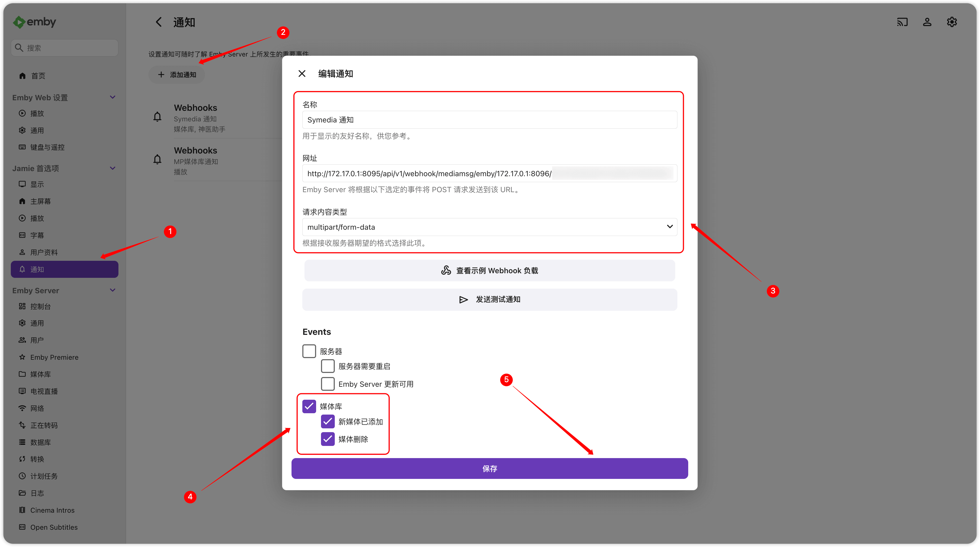Click the home icon next to 首页
The height and width of the screenshot is (547, 980).
(22, 76)
